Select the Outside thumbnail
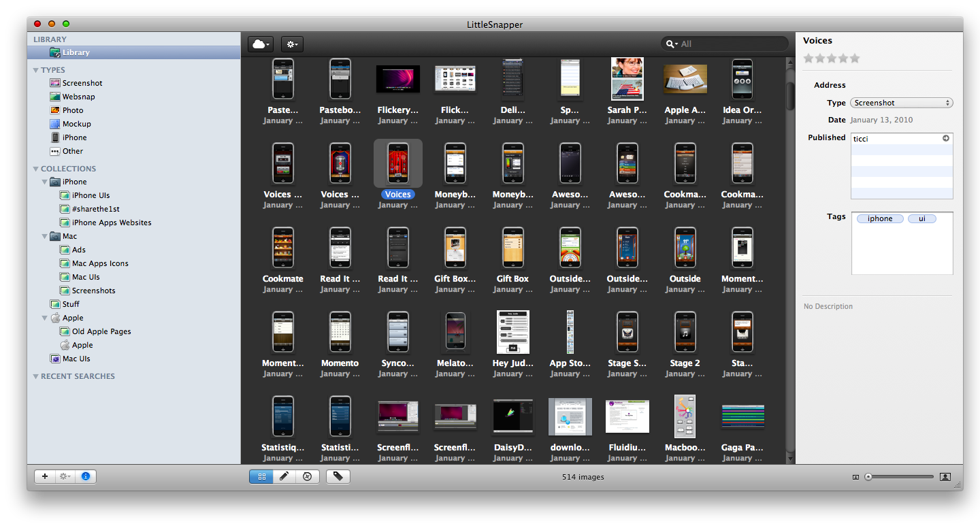 (x=685, y=248)
